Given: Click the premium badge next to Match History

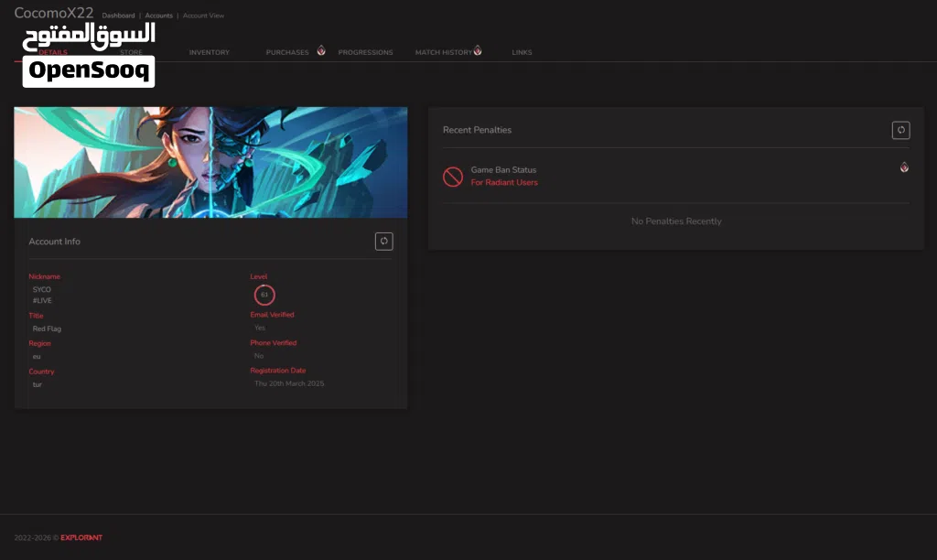Looking at the screenshot, I should point(478,50).
